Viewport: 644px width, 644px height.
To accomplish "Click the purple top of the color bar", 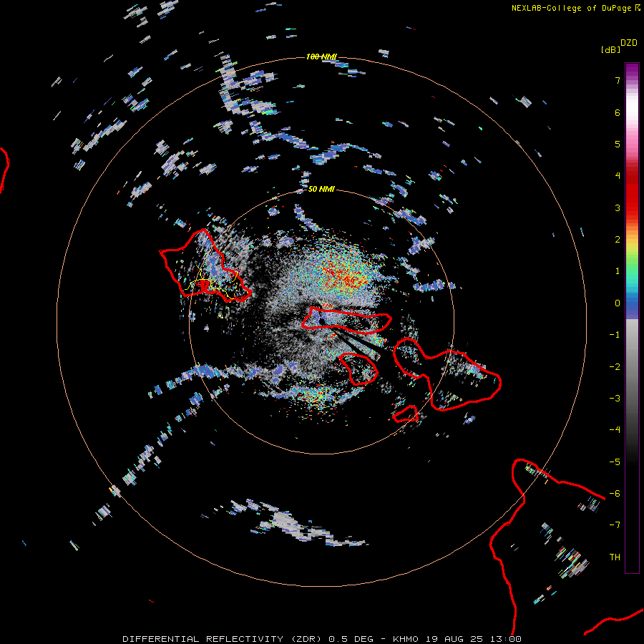I will pyautogui.click(x=632, y=71).
